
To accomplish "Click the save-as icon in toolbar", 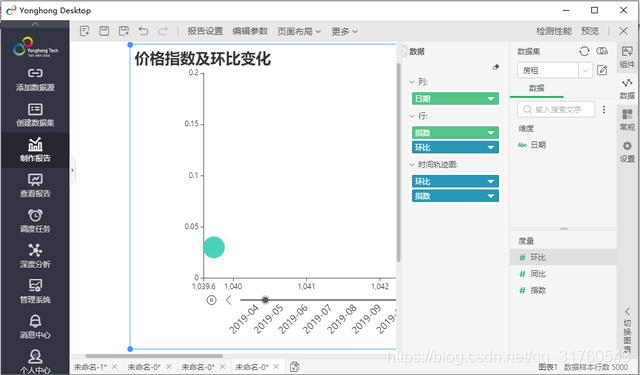I will (124, 31).
